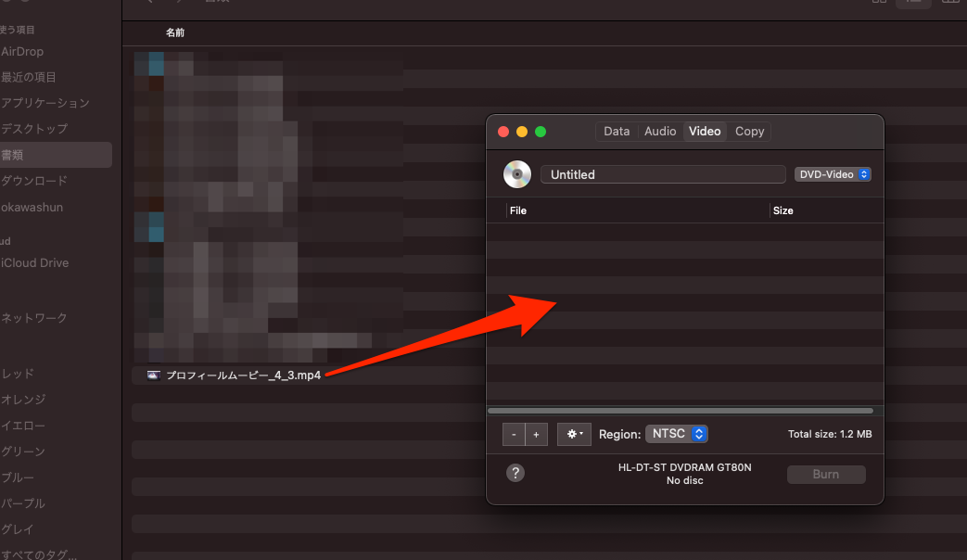Select the オレンジ tag in Finder sidebar
967x560 pixels.
pyautogui.click(x=23, y=400)
